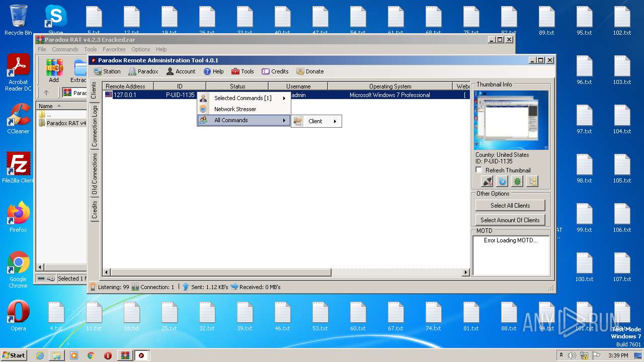Click the client remote desktop thumbnail preview
The height and width of the screenshot is (362, 644).
coord(511,120)
